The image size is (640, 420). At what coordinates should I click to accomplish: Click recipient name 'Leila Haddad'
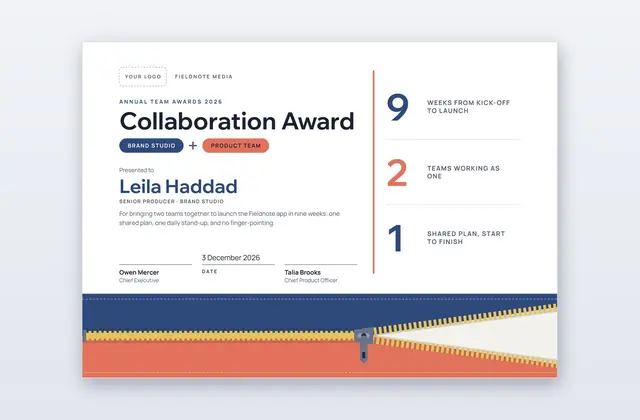(178, 187)
